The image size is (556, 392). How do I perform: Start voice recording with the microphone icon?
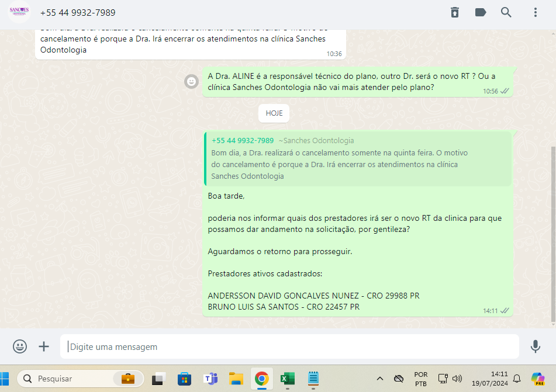(535, 346)
